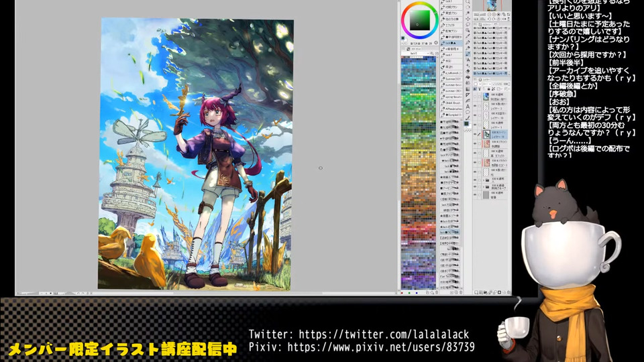Open the lack5 color set dropdown
Image resolution: width=644 pixels, height=362 pixels.
click(x=416, y=54)
